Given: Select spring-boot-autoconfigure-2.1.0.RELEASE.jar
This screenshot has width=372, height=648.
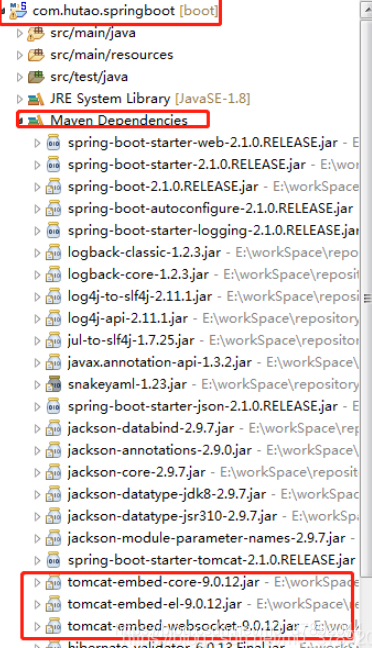Looking at the screenshot, I should tap(210, 208).
